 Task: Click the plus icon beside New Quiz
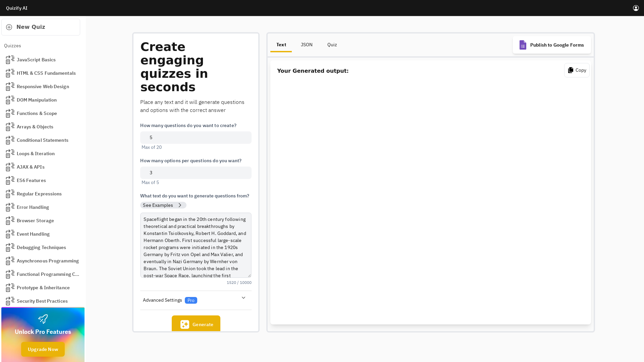pyautogui.click(x=9, y=27)
